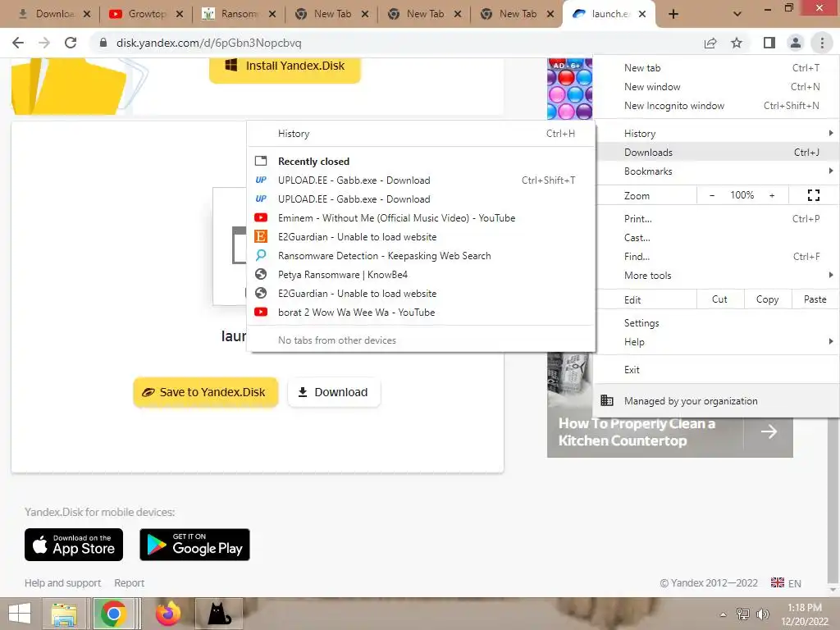Reopen Petya Ransomware KnowBe4 page
This screenshot has width=840, height=630.
(x=421, y=275)
